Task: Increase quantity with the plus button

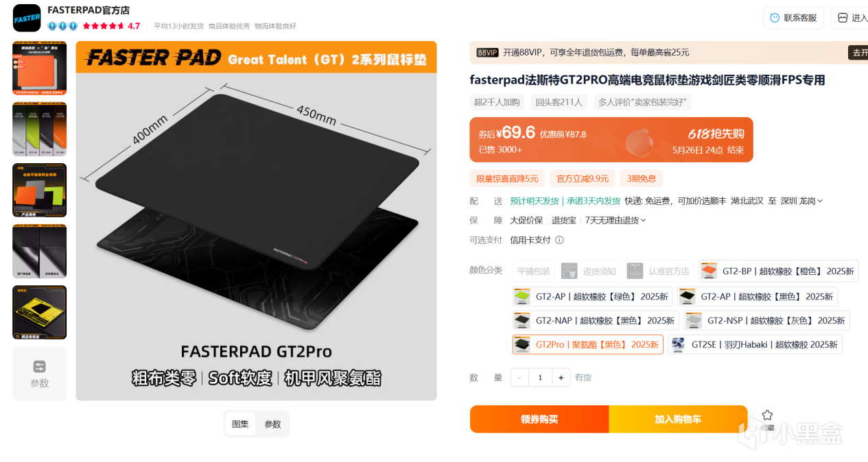Action: (561, 378)
